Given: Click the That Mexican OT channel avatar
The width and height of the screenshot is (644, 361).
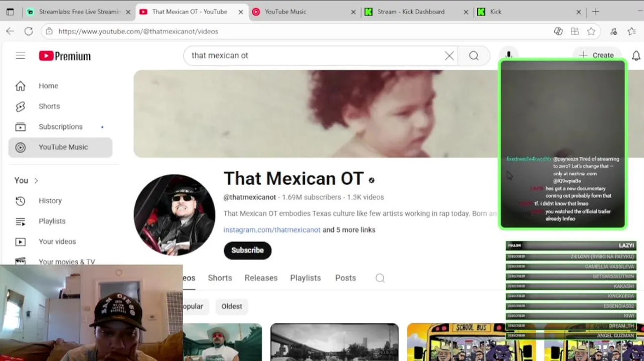Looking at the screenshot, I should point(175,215).
